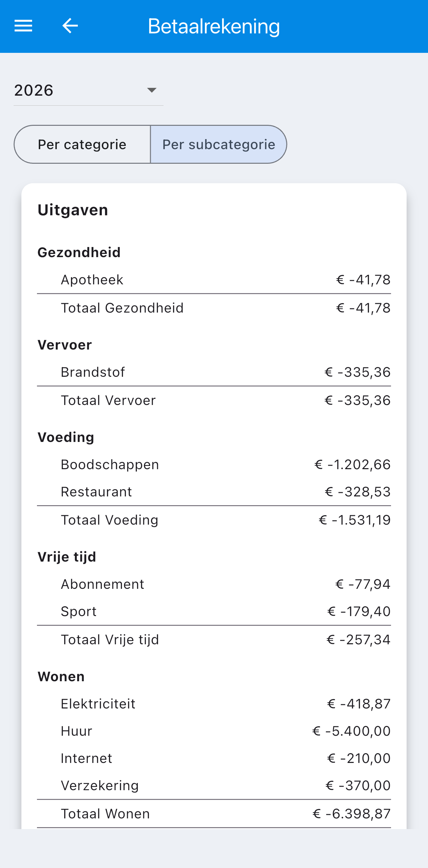428x868 pixels.
Task: Open the Abonnement subcategory row
Action: pyautogui.click(x=214, y=584)
